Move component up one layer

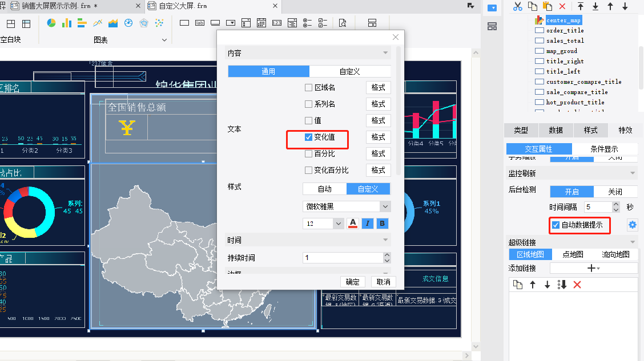(x=610, y=6)
